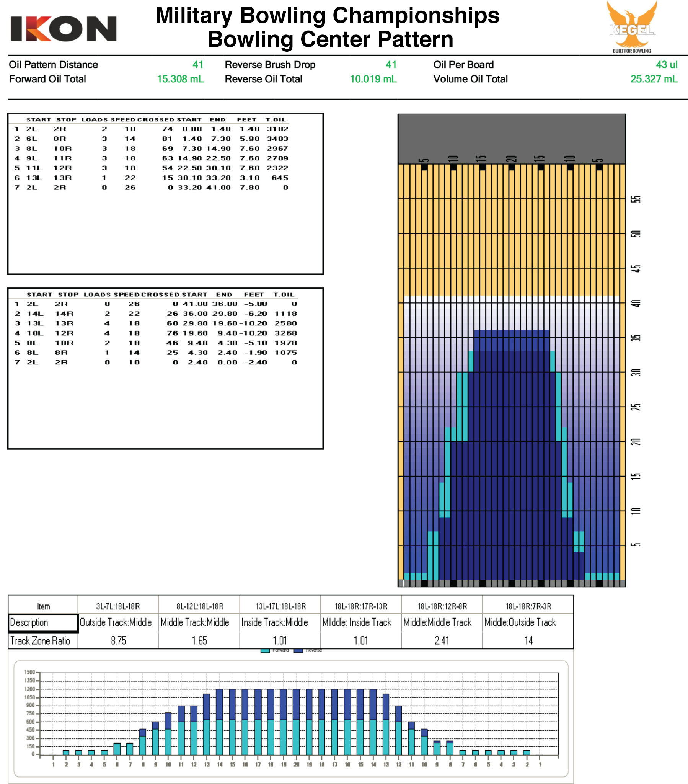
Task: Click the blue Reverse legend swatch
Action: coord(298,650)
